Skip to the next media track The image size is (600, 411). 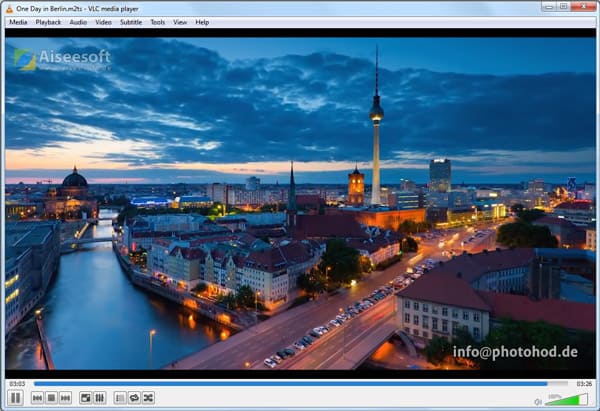click(65, 398)
